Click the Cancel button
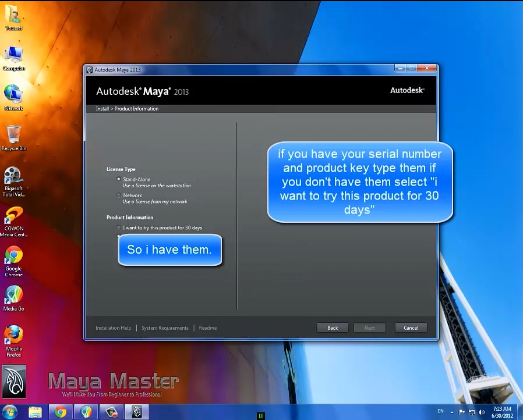 click(411, 328)
